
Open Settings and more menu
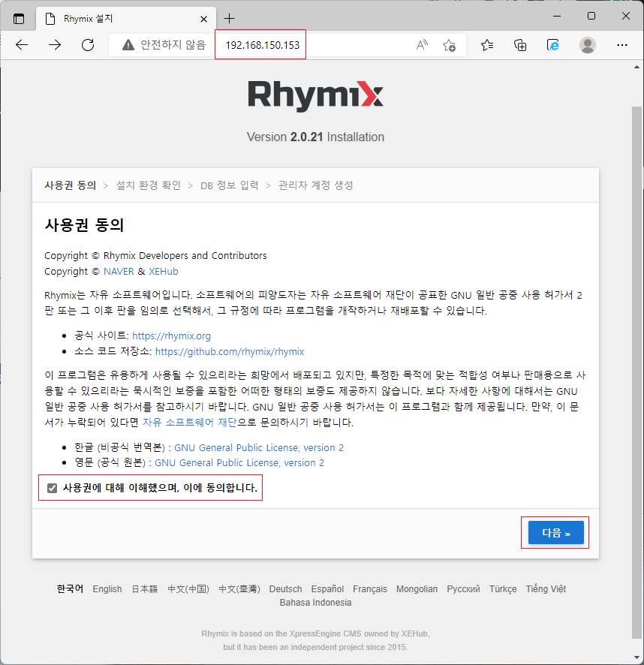point(622,45)
